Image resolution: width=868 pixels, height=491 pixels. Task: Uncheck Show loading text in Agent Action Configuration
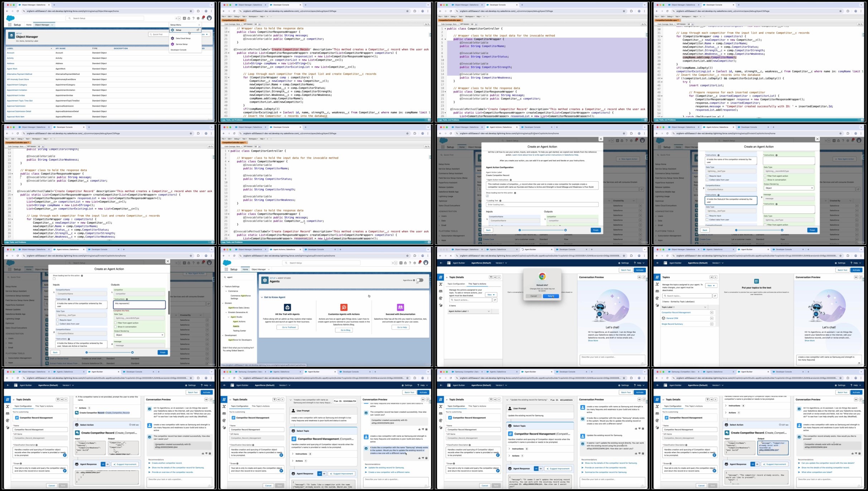(487, 196)
